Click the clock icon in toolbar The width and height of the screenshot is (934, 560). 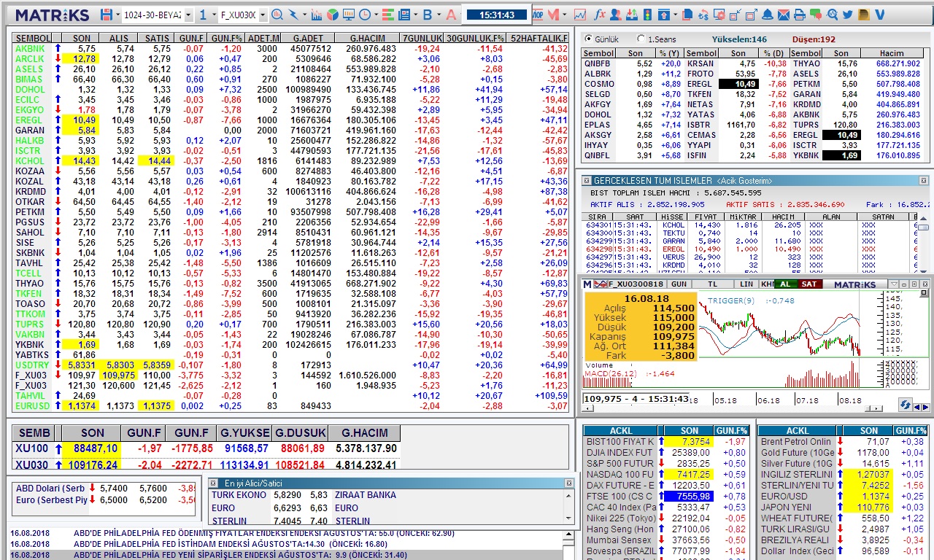364,15
